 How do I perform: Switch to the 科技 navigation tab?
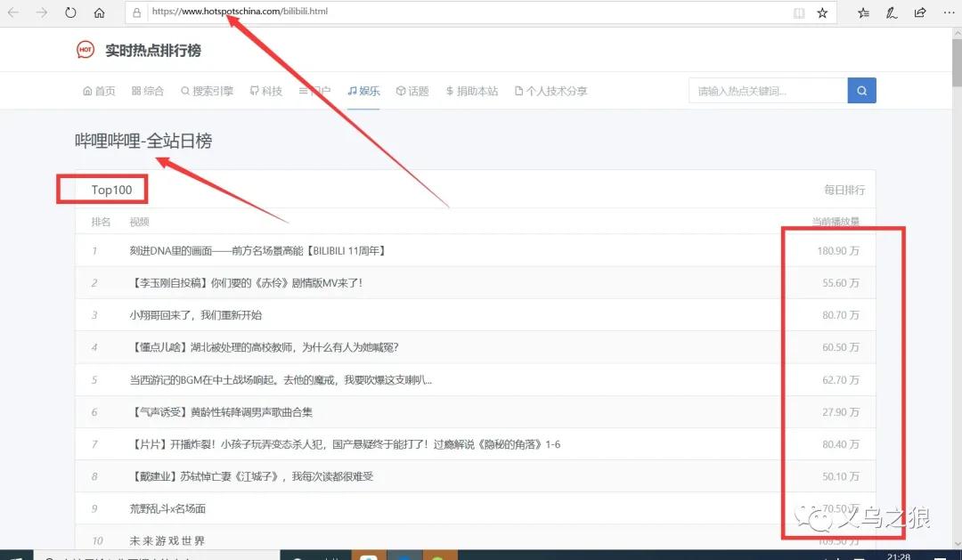pyautogui.click(x=266, y=91)
